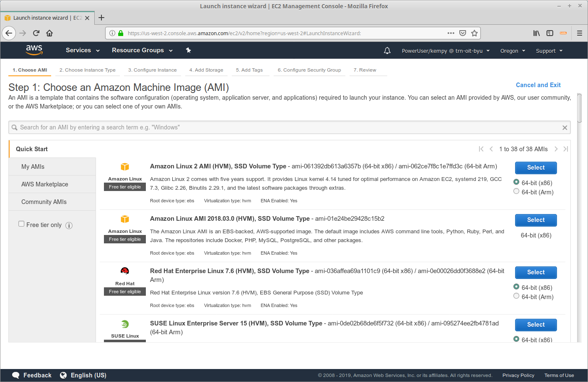The image size is (588, 382).
Task: Choose 64-bit (x86) for Red Hat
Action: click(x=516, y=287)
